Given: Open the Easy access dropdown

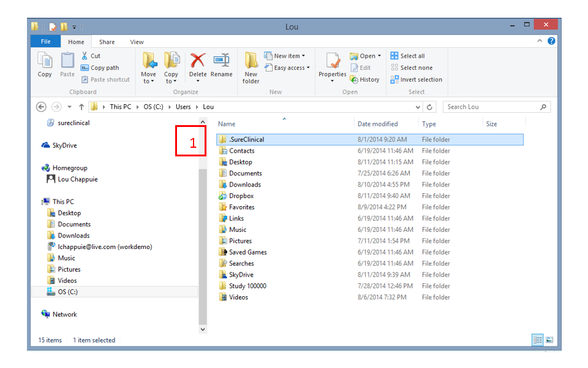Looking at the screenshot, I should click(287, 67).
